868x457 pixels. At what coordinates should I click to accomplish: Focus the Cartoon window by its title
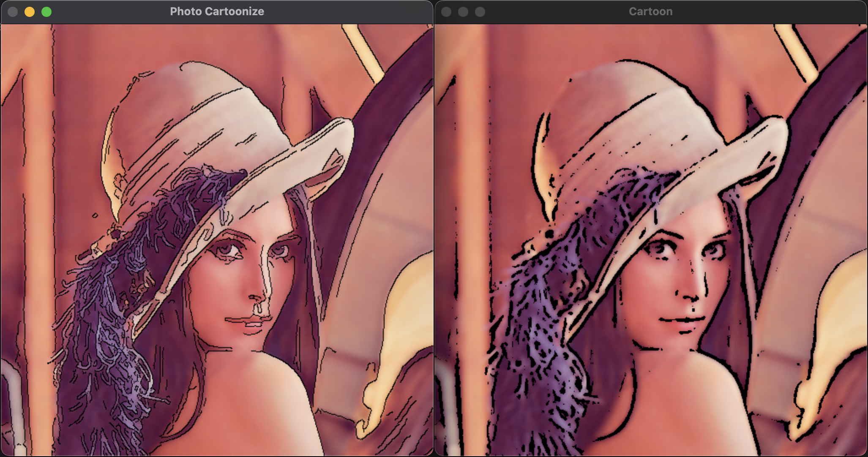(650, 11)
